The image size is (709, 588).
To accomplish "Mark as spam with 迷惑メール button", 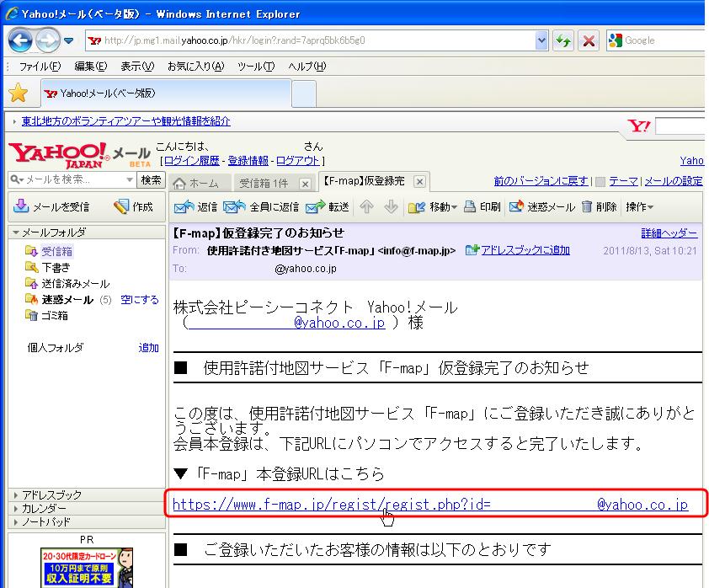I will click(x=542, y=206).
